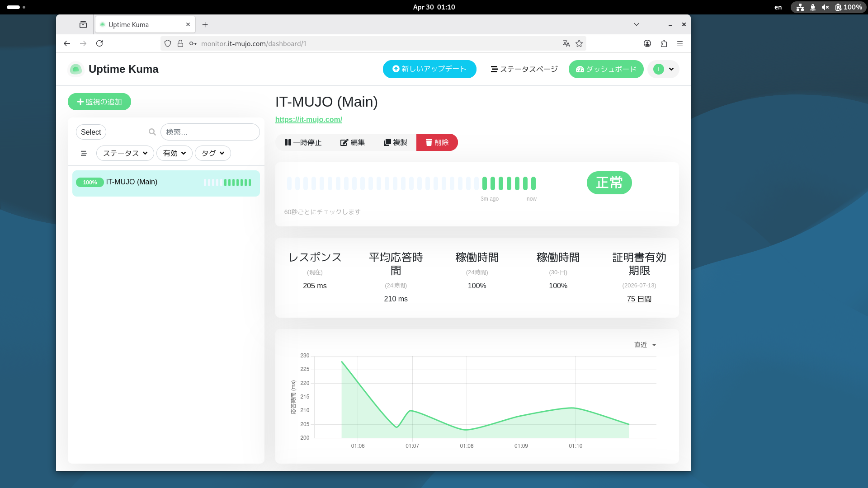Click the IT-MUJO (Main) page heading

tap(326, 102)
